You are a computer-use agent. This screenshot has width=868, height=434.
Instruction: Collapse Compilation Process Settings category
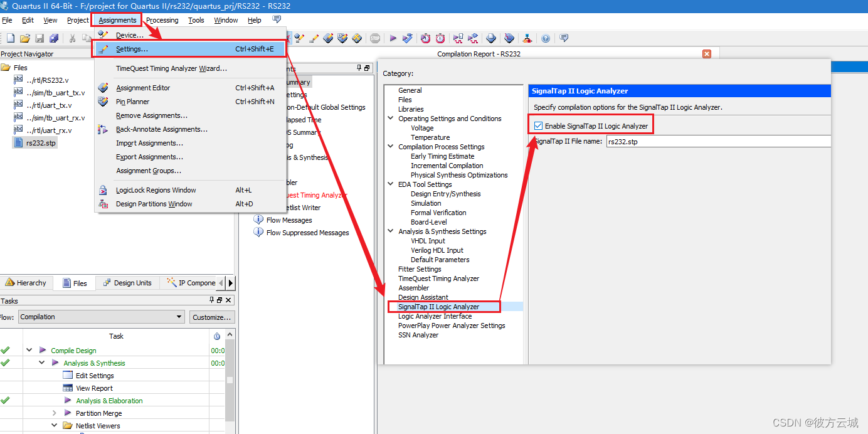point(391,147)
